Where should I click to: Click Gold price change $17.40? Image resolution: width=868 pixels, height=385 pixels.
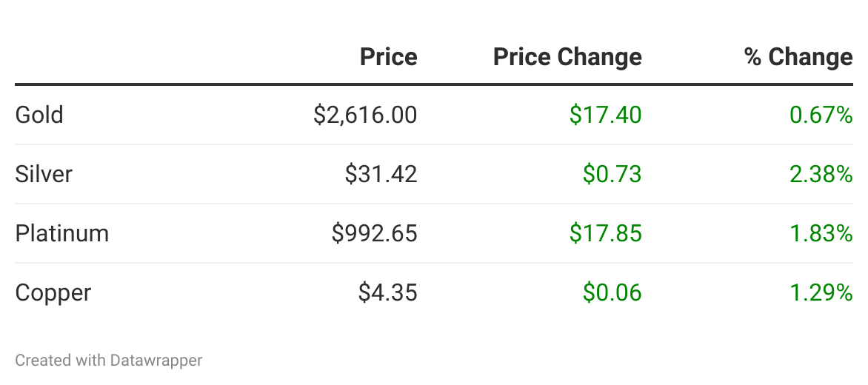tap(605, 115)
